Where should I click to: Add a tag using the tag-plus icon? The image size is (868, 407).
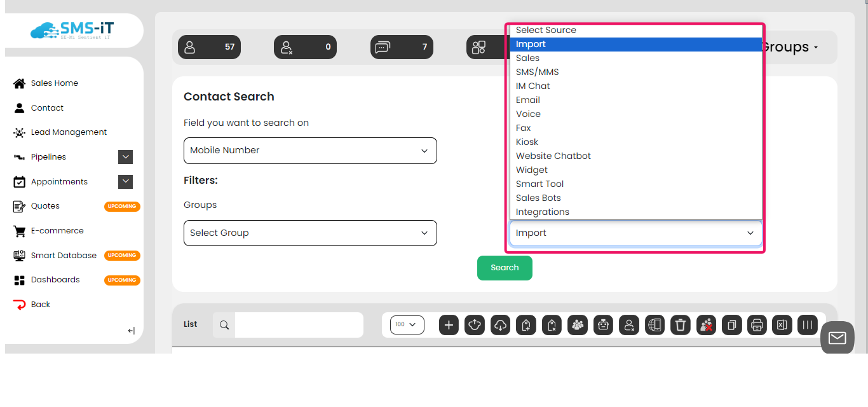coord(526,325)
